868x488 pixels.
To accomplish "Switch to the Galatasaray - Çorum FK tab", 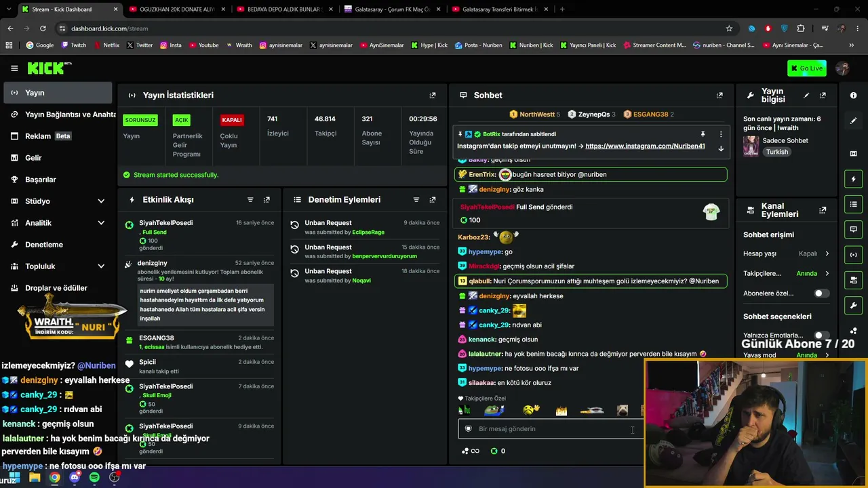I will 392,9.
